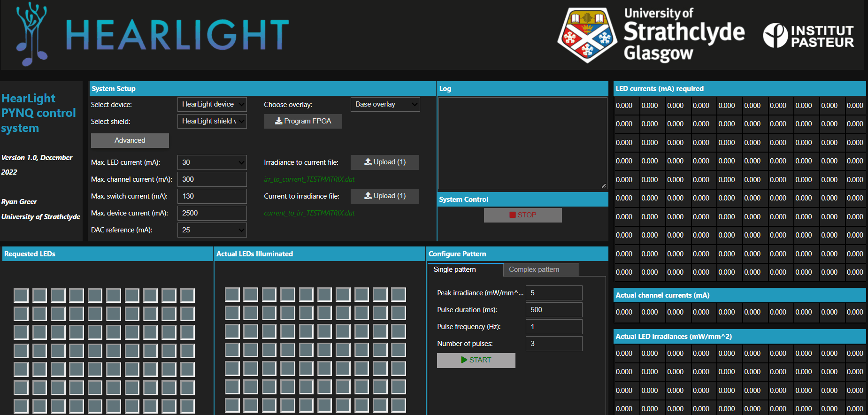
Task: Upload the irradiance to current file
Action: [385, 162]
